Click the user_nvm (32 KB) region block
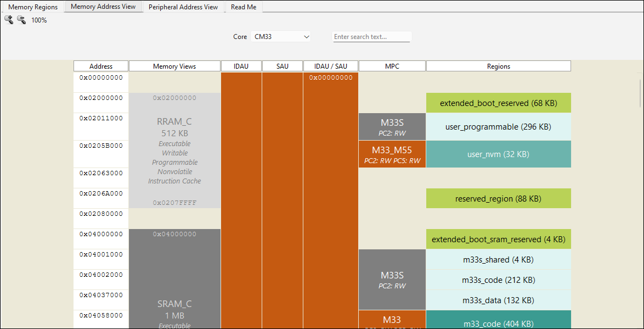This screenshot has height=329, width=644. tap(498, 154)
